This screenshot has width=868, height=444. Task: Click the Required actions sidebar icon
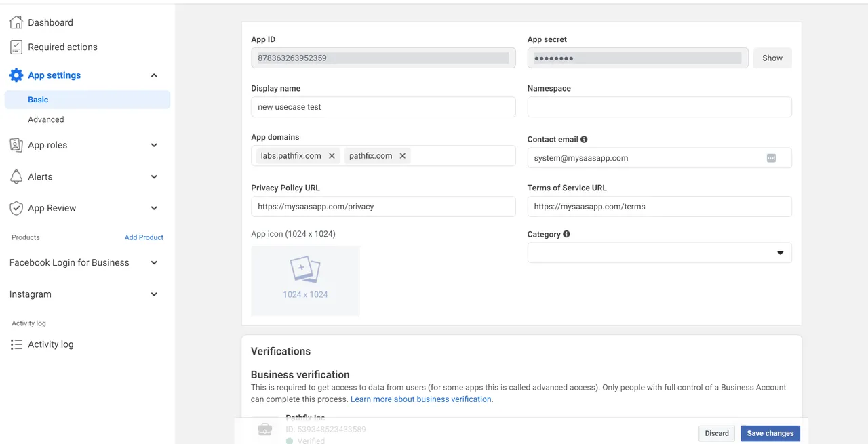pyautogui.click(x=16, y=47)
